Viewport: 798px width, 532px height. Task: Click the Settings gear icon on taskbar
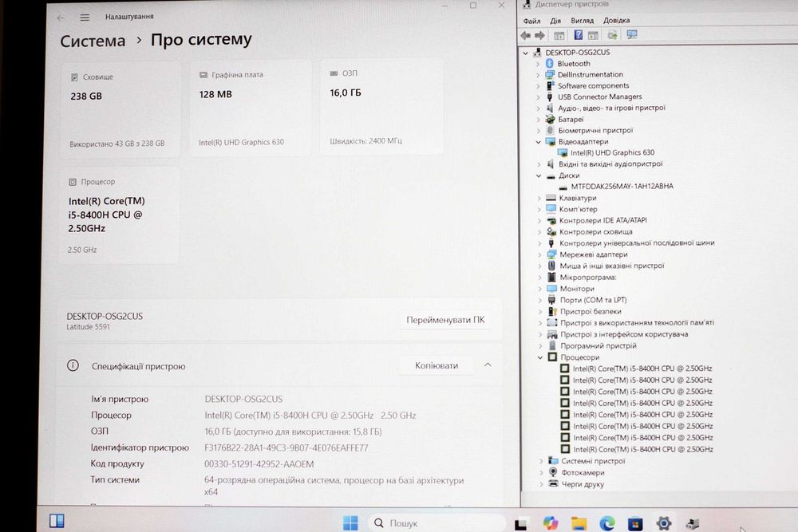tap(664, 523)
